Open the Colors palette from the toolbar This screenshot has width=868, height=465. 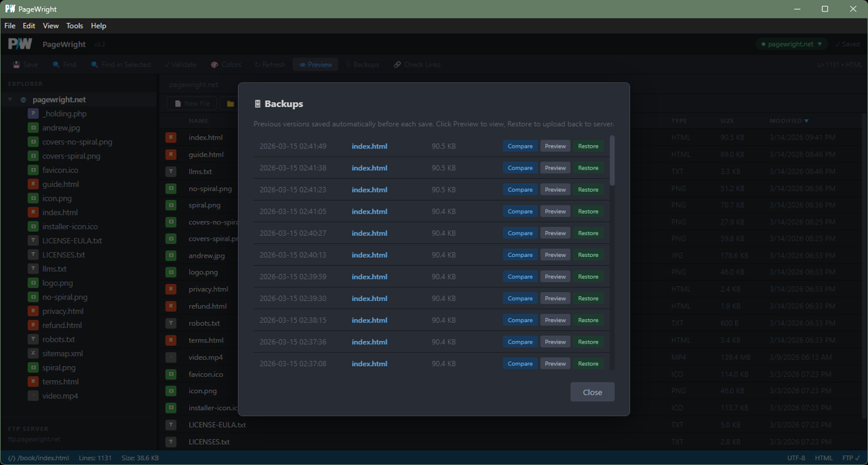[x=226, y=64]
